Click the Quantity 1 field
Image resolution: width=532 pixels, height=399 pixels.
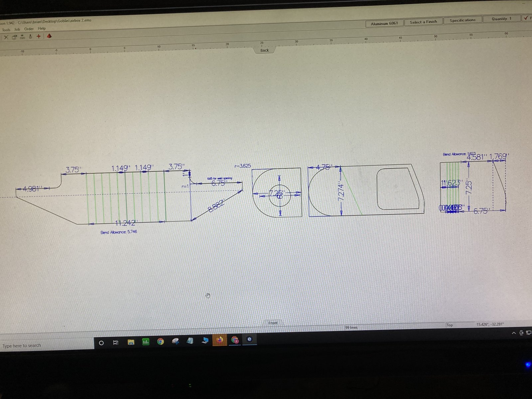click(501, 19)
